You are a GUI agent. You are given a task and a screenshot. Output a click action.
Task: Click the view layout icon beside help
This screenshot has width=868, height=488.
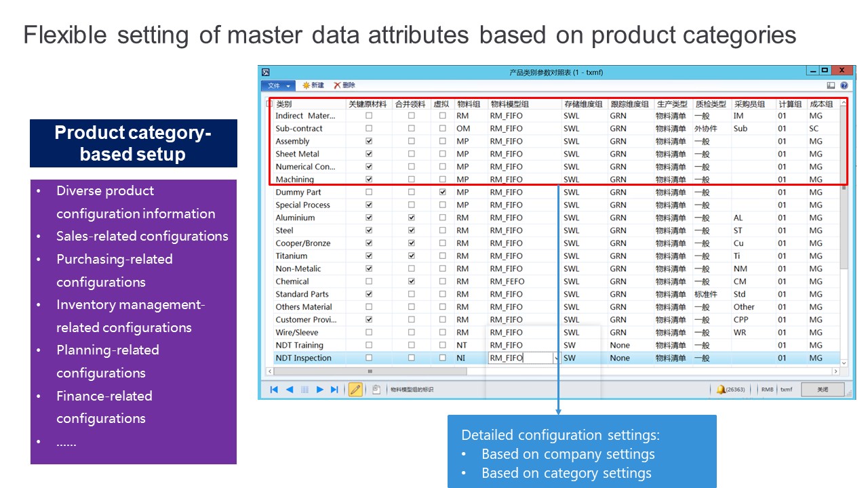(831, 85)
